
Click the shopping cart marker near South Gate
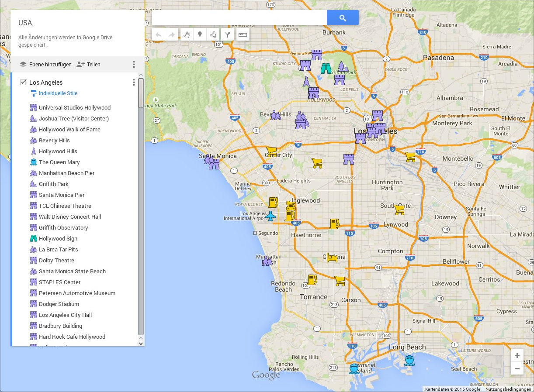(x=399, y=210)
